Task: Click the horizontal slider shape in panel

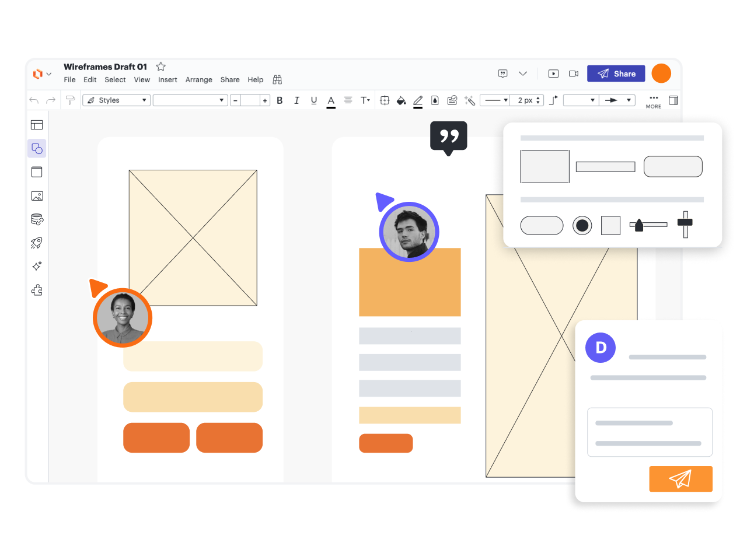Action: pos(648,225)
